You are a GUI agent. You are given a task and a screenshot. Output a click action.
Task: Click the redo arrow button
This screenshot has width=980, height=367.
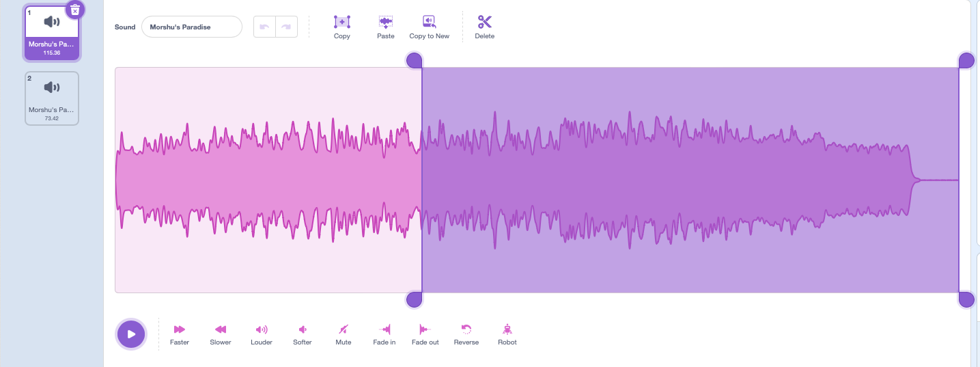286,27
